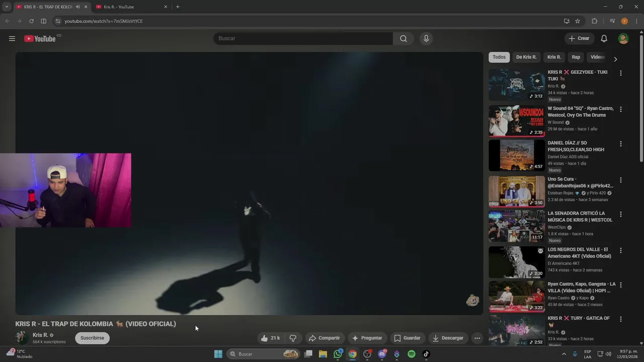Open W Sound 04 video thumbnail
The width and height of the screenshot is (644, 362).
pyautogui.click(x=517, y=121)
